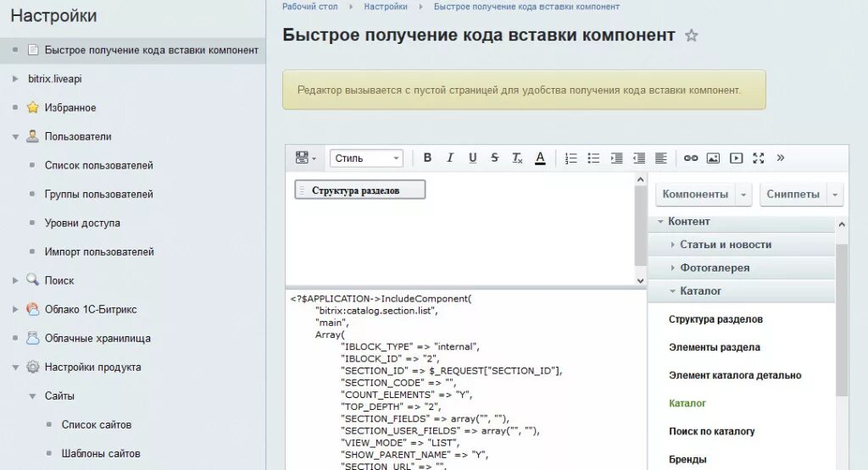Insert a hyperlink via link icon
This screenshot has height=470, width=868.
(x=691, y=158)
